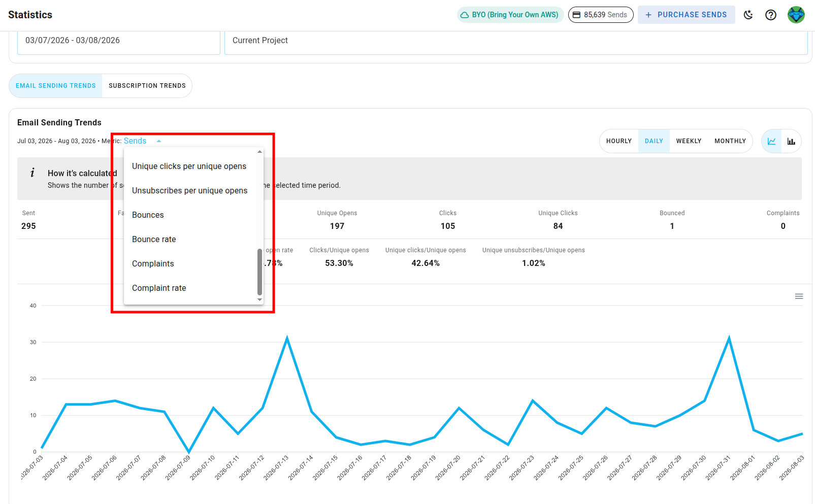Image resolution: width=815 pixels, height=504 pixels.
Task: Click the chart peak at 2026-07-31
Action: pyautogui.click(x=729, y=339)
